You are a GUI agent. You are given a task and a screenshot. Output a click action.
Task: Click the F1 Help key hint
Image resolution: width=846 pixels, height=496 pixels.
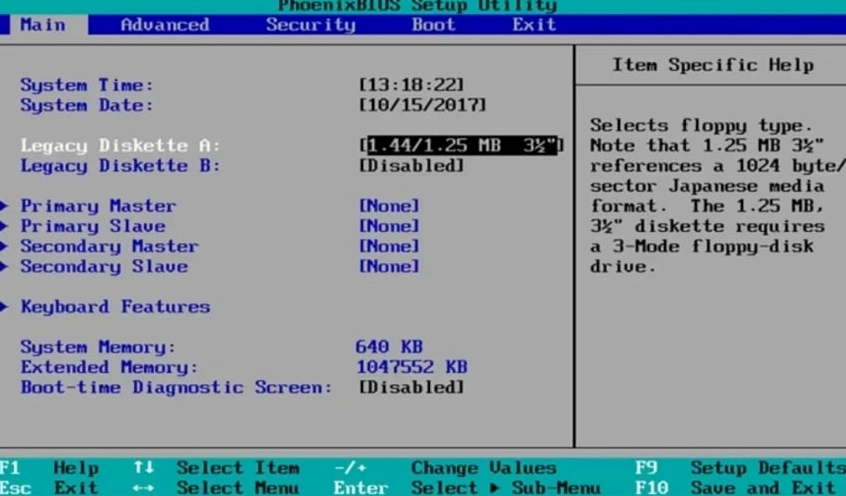[x=50, y=467]
